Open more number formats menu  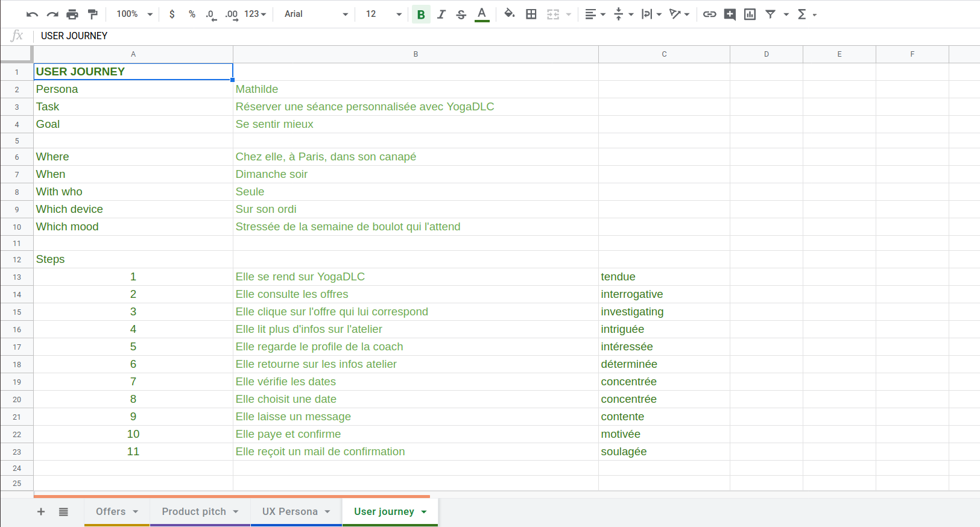pyautogui.click(x=254, y=14)
